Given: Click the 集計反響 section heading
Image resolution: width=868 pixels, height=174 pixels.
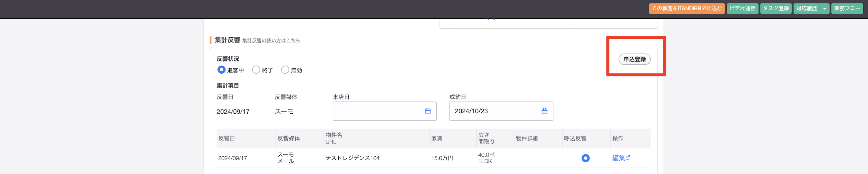Looking at the screenshot, I should coord(227,40).
